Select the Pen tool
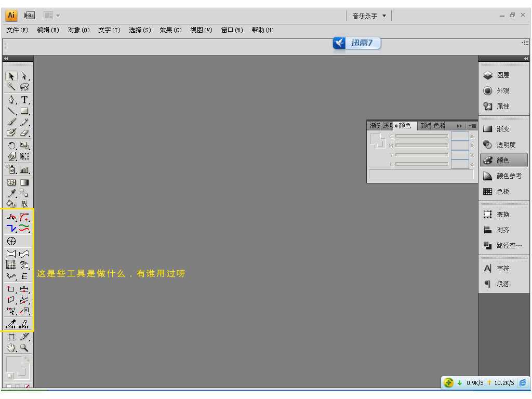Viewport: 532px width, 399px height. pyautogui.click(x=11, y=99)
